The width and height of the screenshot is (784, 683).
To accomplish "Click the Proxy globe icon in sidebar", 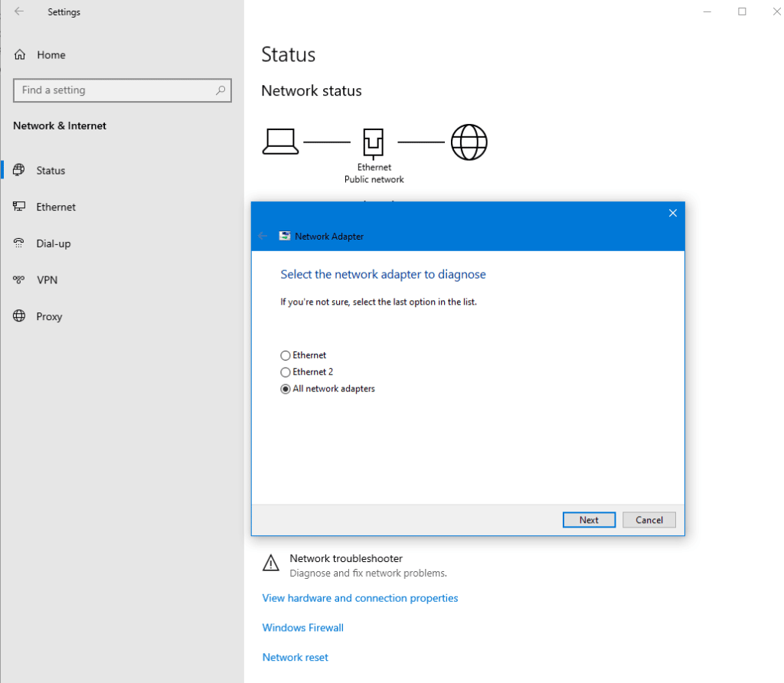I will tap(19, 316).
